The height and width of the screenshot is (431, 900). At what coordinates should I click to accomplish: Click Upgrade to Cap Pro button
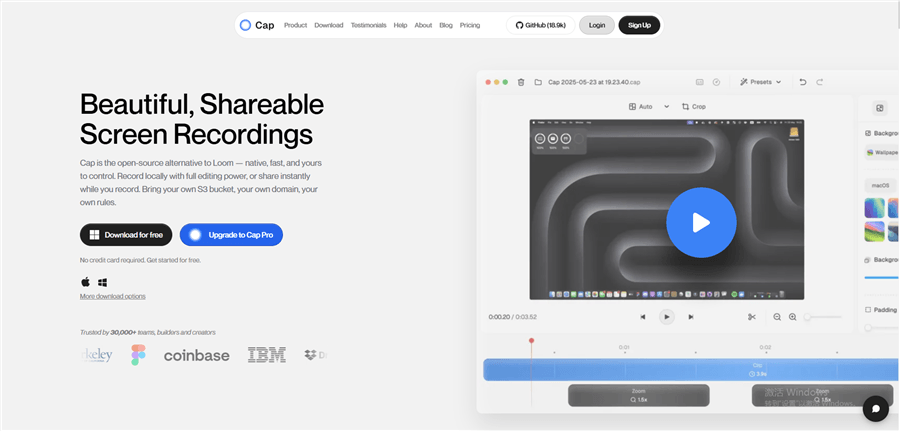pos(231,235)
